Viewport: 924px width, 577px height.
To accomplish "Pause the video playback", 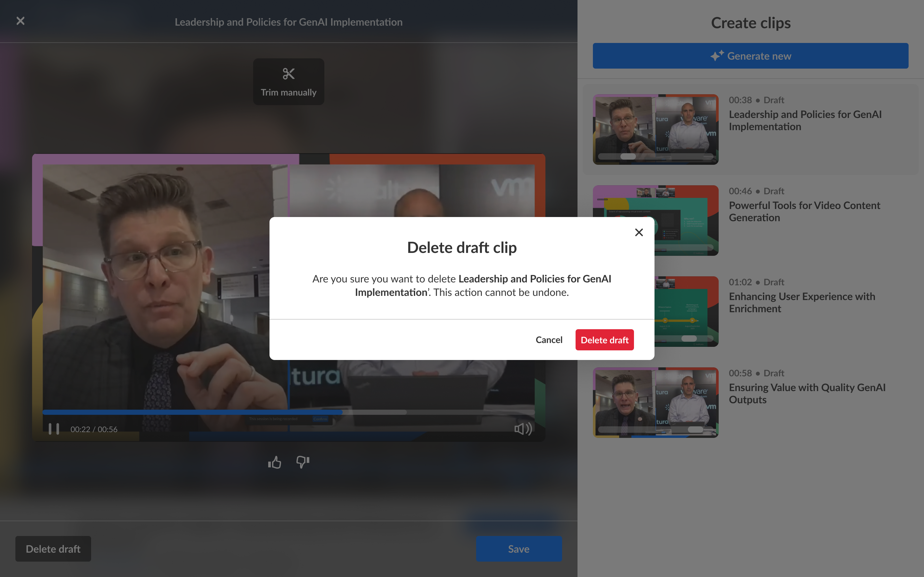I will pos(54,429).
